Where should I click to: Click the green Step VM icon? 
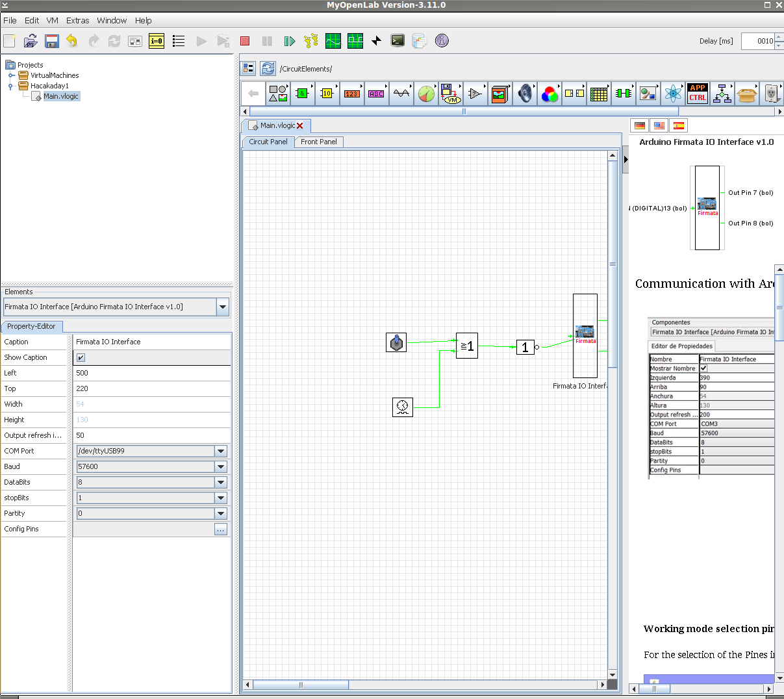click(x=290, y=41)
